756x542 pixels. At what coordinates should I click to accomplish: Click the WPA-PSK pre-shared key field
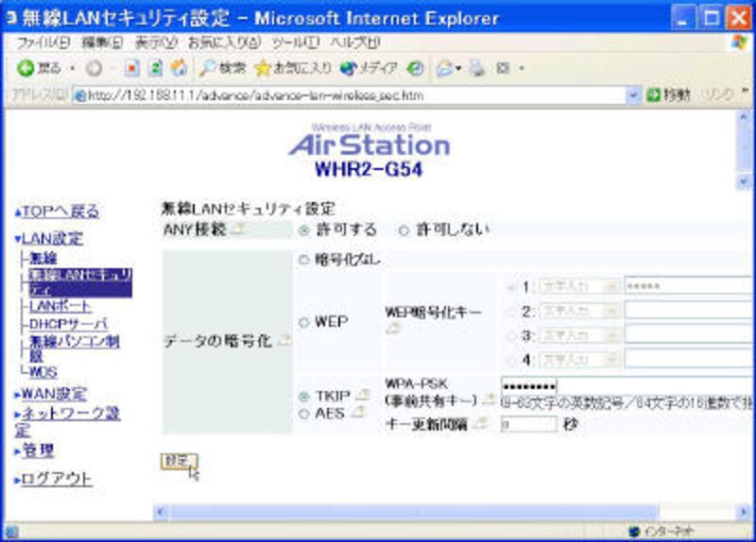(x=627, y=386)
